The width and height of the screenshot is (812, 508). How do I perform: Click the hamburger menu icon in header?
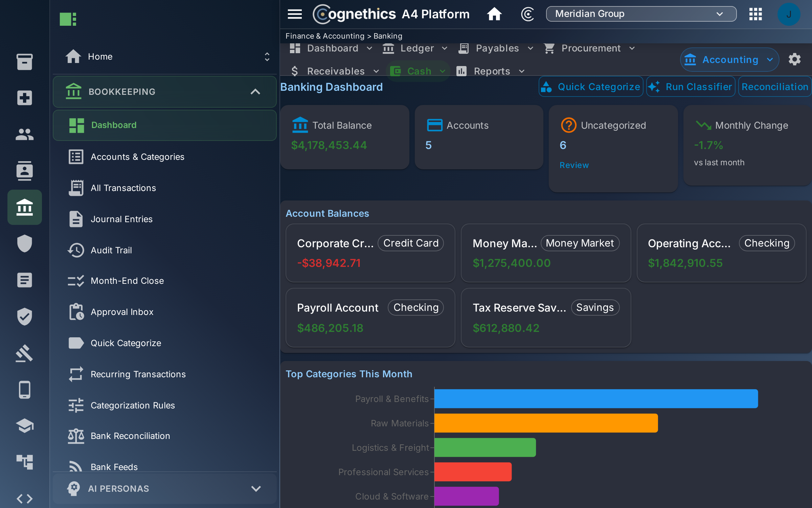(295, 14)
